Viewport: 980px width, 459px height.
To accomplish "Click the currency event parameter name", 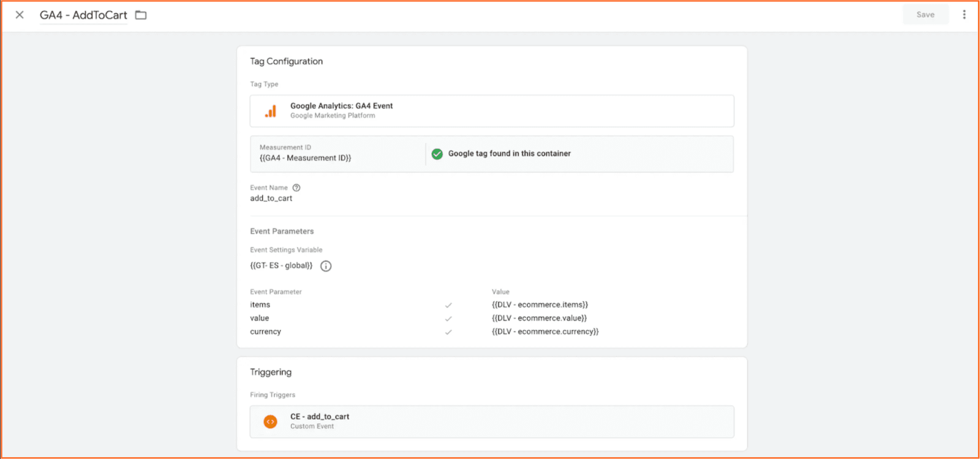I will [x=265, y=332].
